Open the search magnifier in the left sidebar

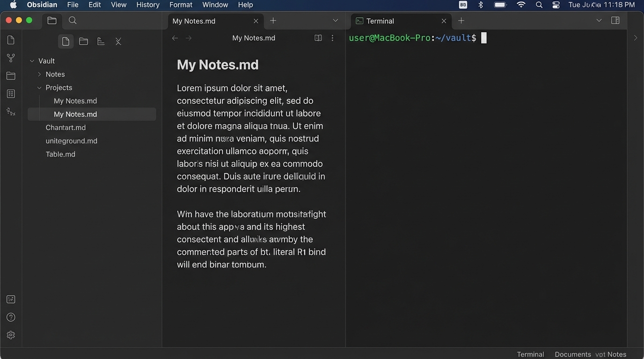pos(73,21)
